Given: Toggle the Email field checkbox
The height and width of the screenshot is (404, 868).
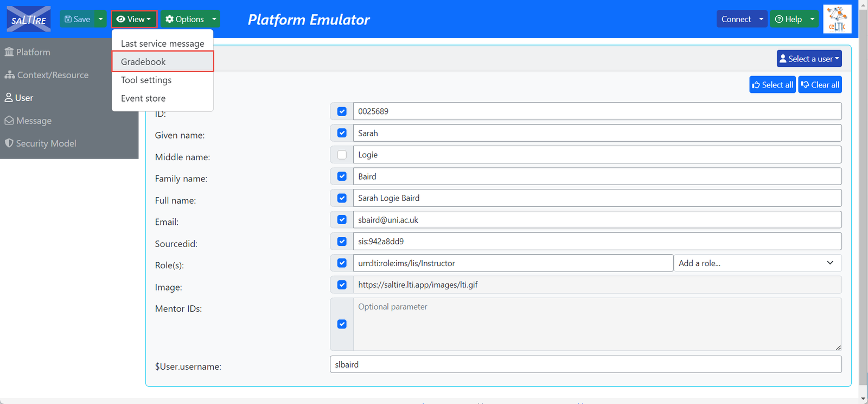Looking at the screenshot, I should click(342, 220).
